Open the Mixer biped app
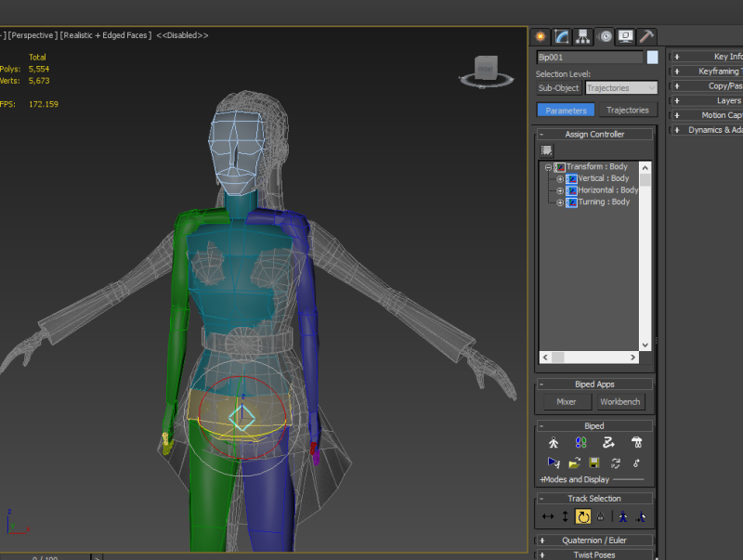This screenshot has width=743, height=560. point(566,402)
